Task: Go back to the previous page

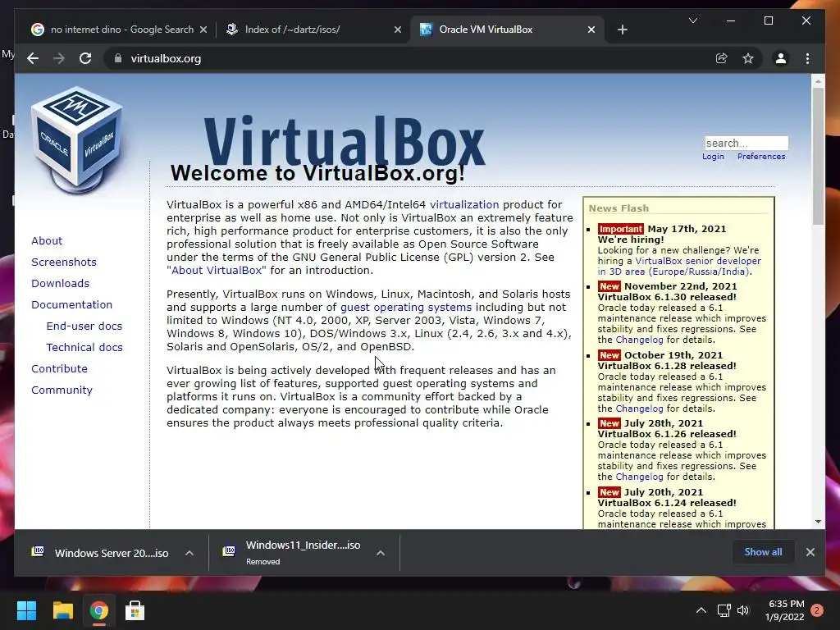Action: (33, 58)
